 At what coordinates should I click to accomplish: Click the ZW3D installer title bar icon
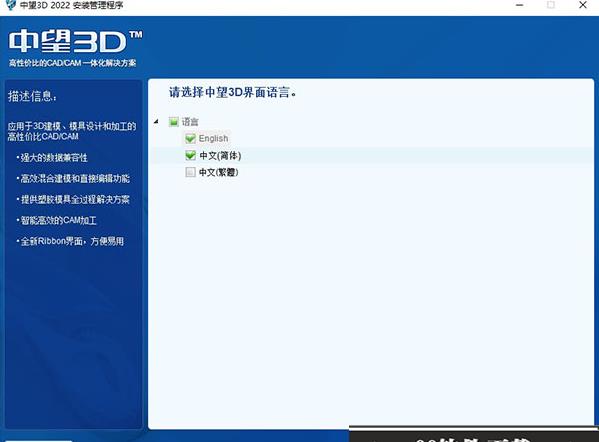point(11,5)
